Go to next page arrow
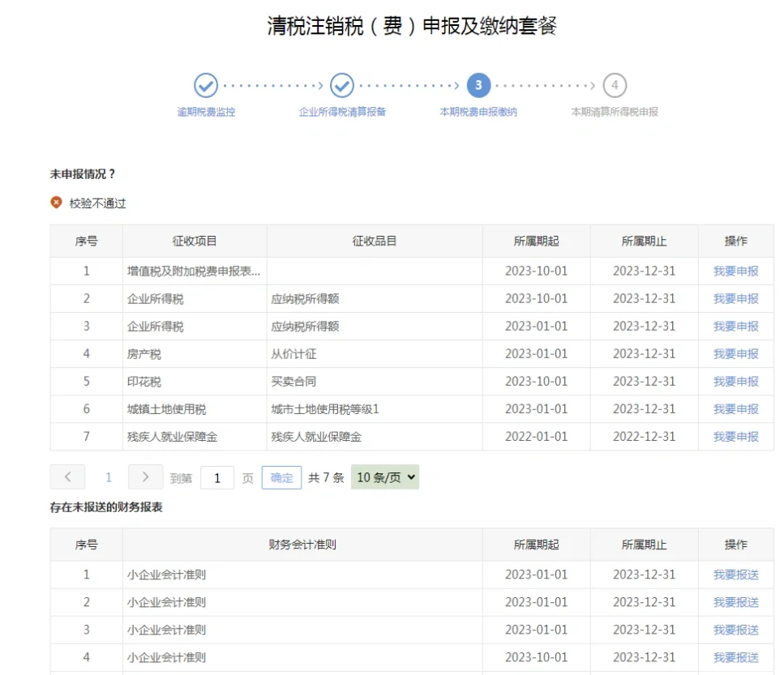784x675 pixels. click(x=145, y=477)
